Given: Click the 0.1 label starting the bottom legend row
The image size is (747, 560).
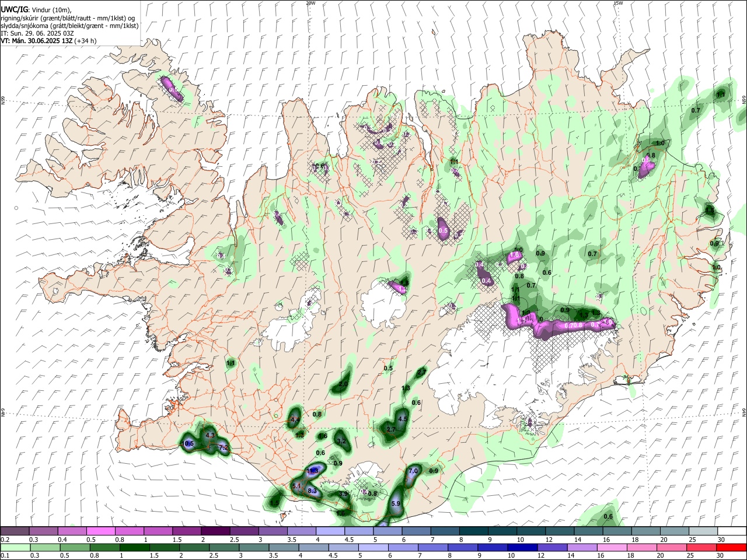Looking at the screenshot, I should (x=5, y=556).
